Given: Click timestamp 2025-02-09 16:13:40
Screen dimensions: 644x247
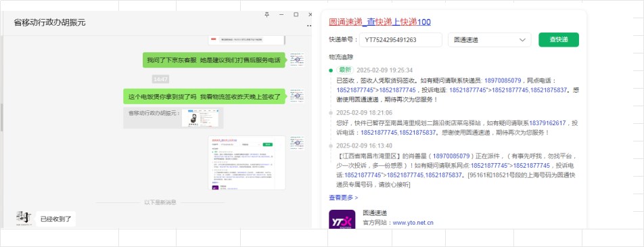Looking at the screenshot, I should point(365,145).
